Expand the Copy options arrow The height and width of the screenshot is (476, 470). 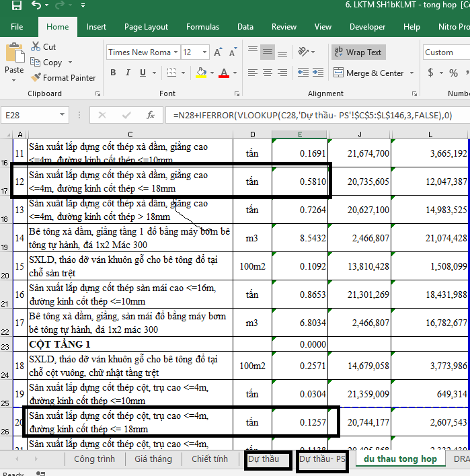tap(70, 63)
